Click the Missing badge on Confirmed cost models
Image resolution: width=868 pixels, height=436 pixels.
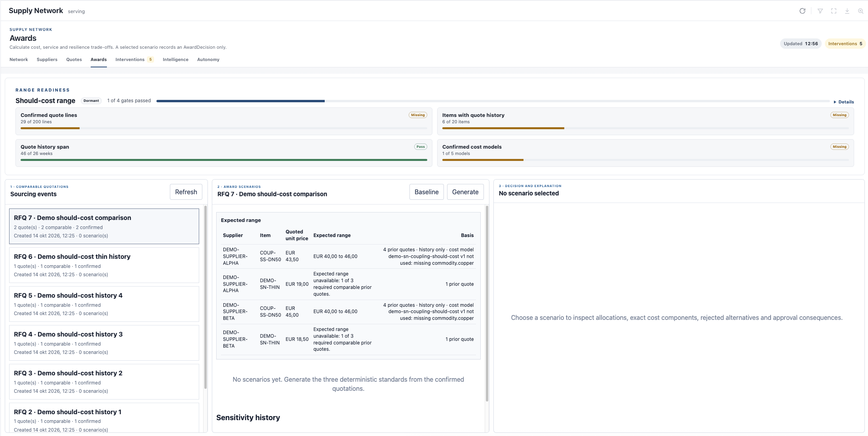(x=839, y=147)
